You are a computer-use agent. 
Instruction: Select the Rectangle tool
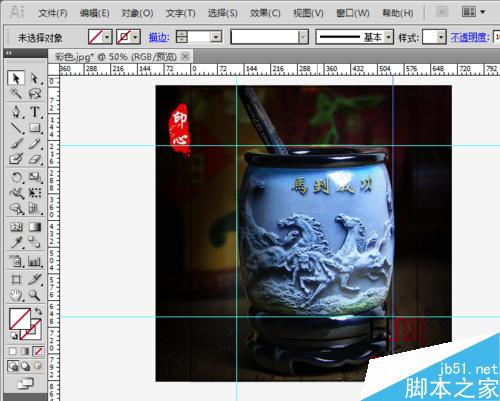35,128
